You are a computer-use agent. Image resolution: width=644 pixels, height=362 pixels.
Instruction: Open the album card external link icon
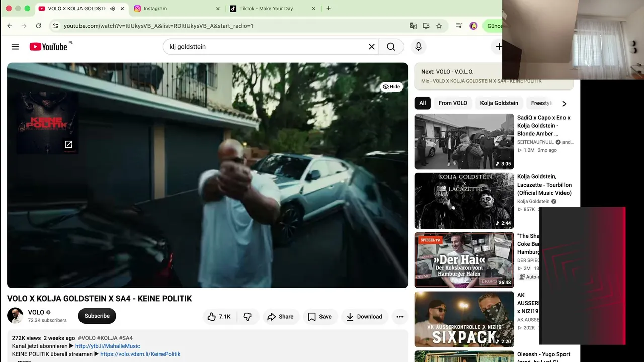pyautogui.click(x=68, y=145)
